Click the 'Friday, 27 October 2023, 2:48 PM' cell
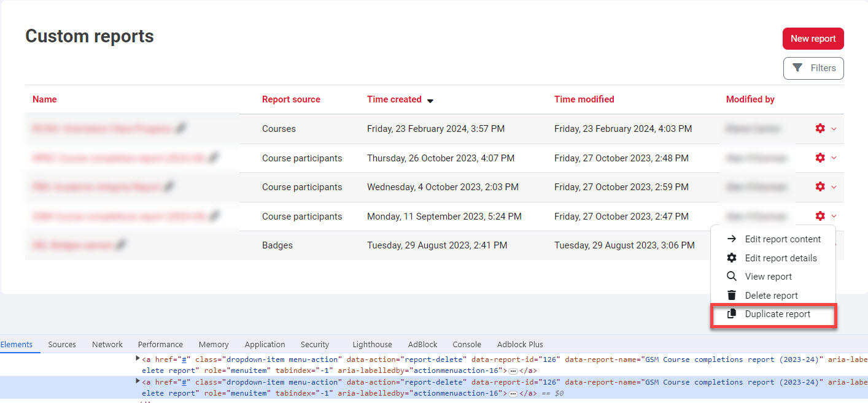 tap(621, 158)
